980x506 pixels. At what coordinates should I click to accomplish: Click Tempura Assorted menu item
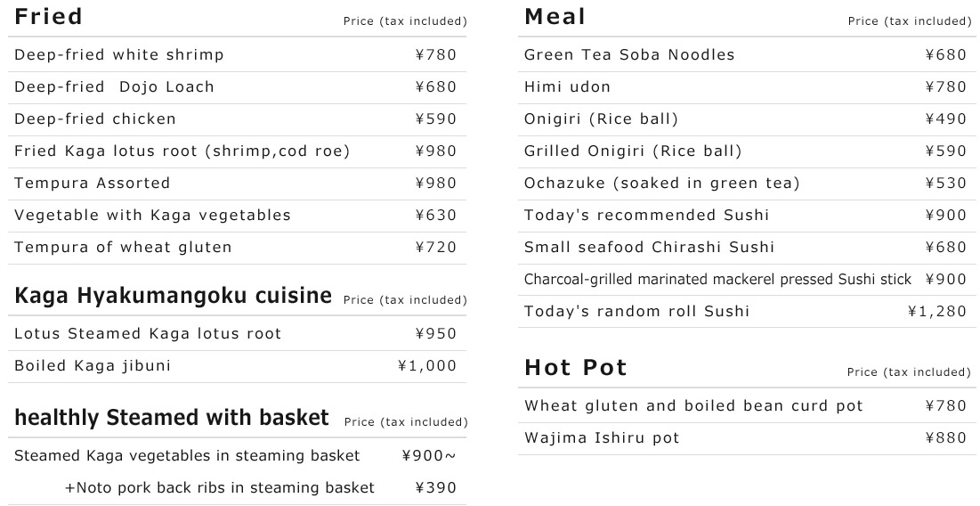click(x=92, y=184)
